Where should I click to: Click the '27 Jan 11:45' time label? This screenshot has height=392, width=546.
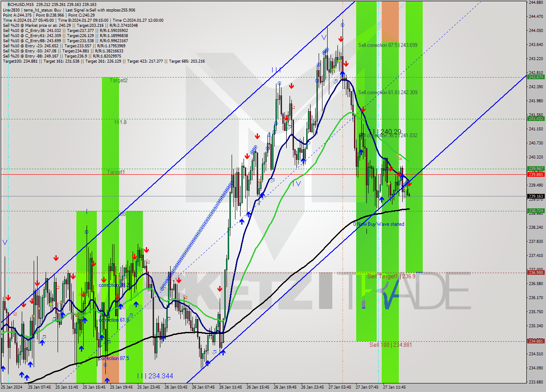394,387
